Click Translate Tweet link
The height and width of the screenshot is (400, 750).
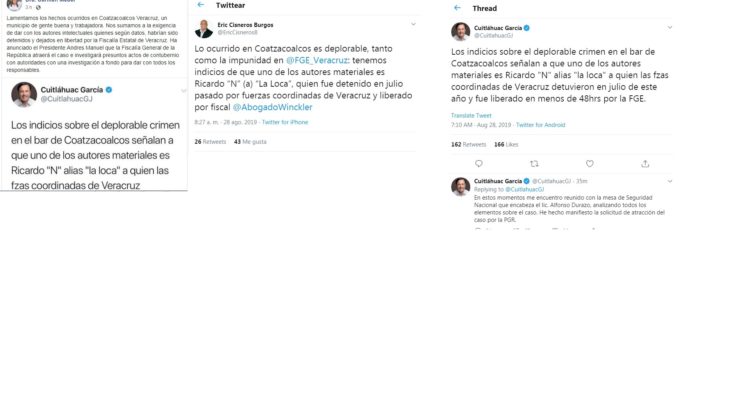pyautogui.click(x=471, y=116)
